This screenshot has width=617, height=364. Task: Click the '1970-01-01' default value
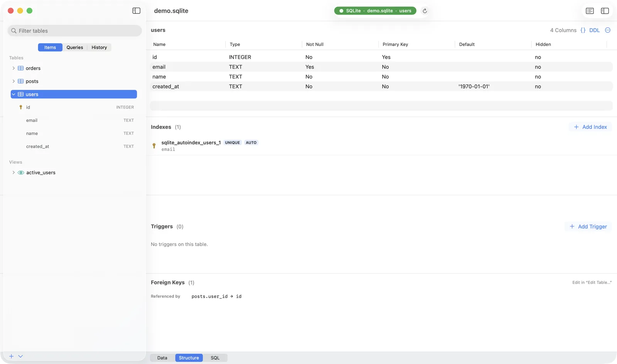coord(474,87)
